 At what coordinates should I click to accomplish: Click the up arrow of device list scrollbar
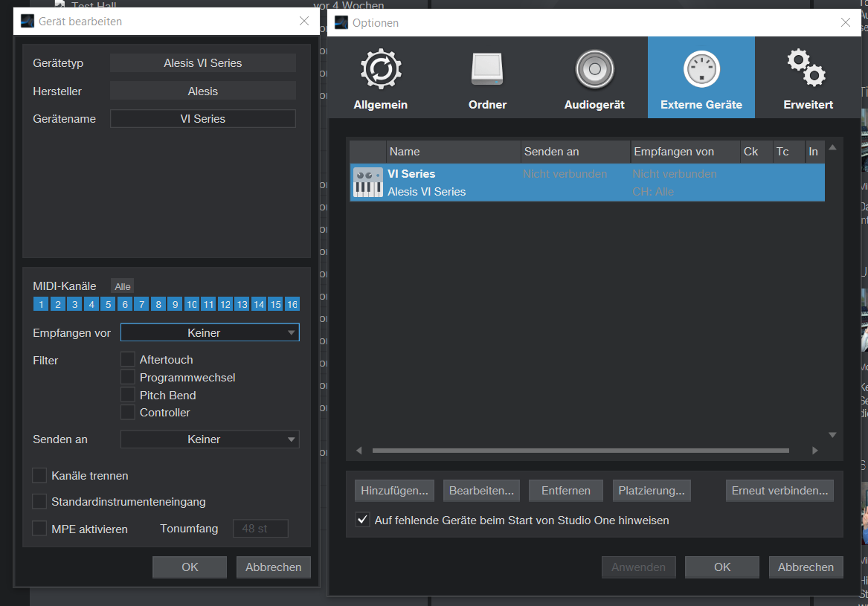832,148
